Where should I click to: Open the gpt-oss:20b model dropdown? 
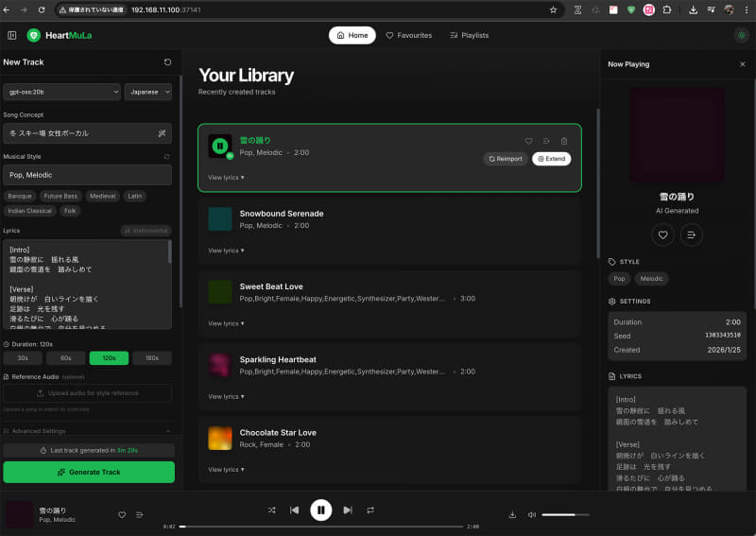click(x=61, y=92)
